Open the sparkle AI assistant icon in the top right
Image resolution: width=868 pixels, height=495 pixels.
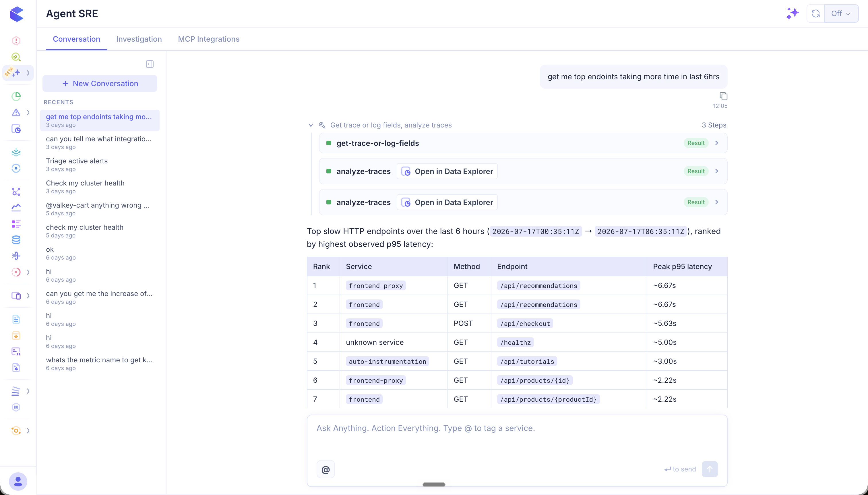(792, 13)
